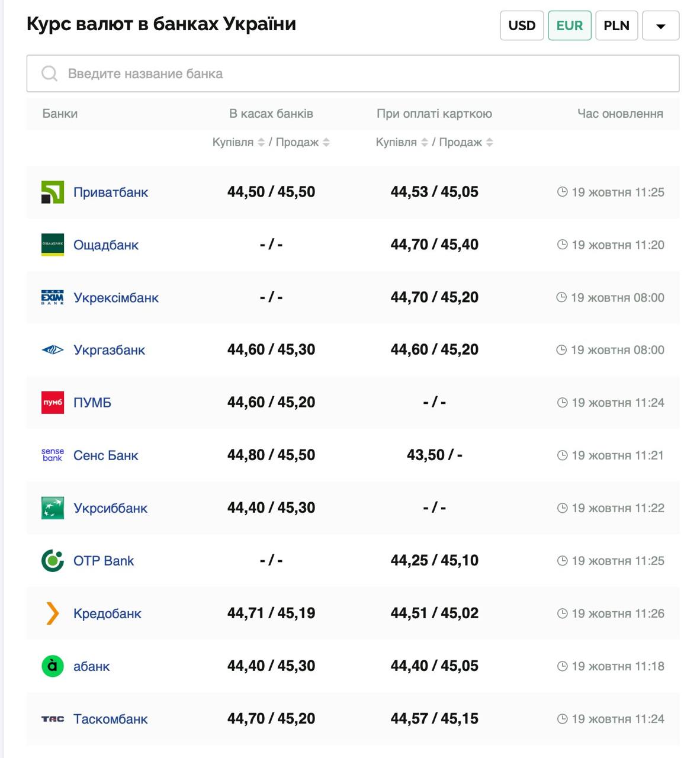The image size is (700, 758).
Task: Switch currency to USD
Action: coord(522,25)
